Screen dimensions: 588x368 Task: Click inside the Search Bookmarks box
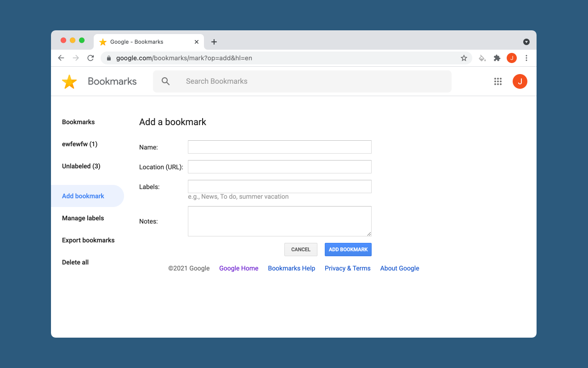coord(312,81)
